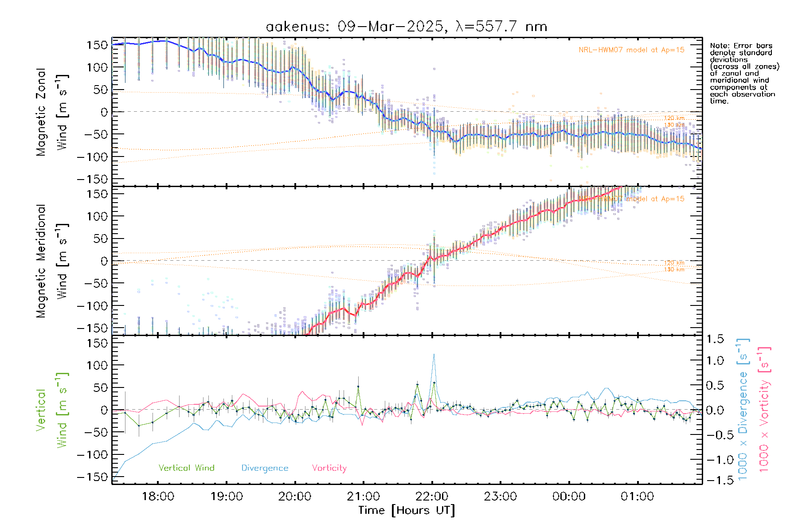
Task: Click the 'Magnetic Zonal Wind' y-axis label
Action: (51, 112)
